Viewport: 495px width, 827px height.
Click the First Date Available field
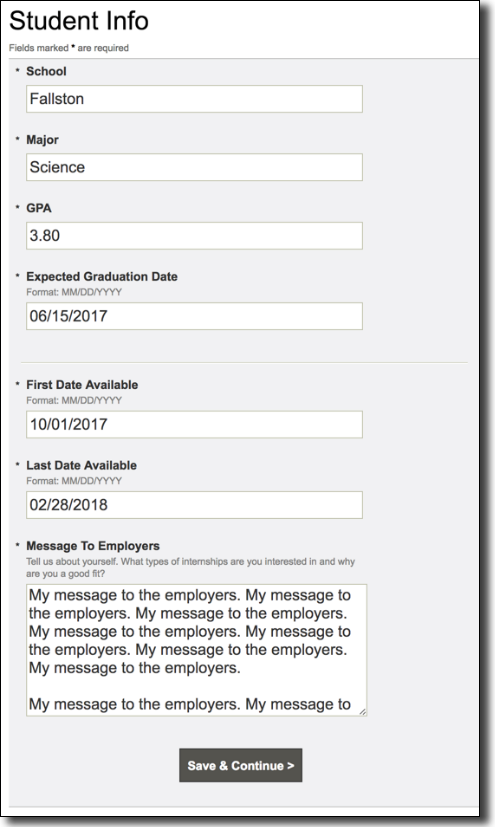(194, 425)
